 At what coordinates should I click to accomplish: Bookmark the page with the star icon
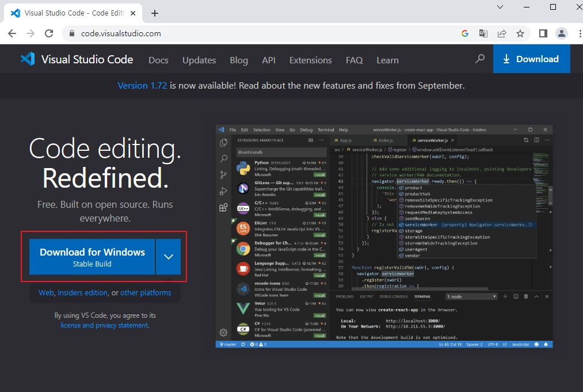pos(520,33)
